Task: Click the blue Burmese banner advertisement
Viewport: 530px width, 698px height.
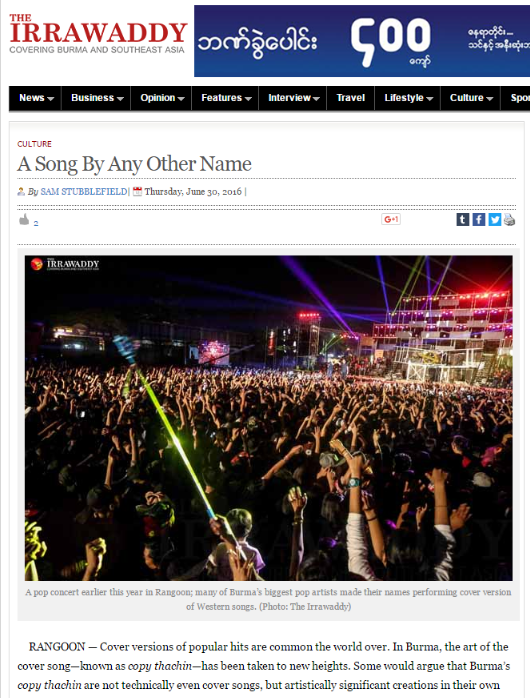Action: click(x=362, y=41)
